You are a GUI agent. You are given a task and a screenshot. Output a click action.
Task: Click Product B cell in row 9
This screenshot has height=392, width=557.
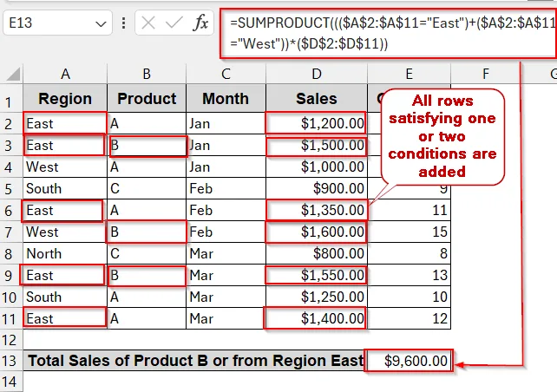click(147, 275)
